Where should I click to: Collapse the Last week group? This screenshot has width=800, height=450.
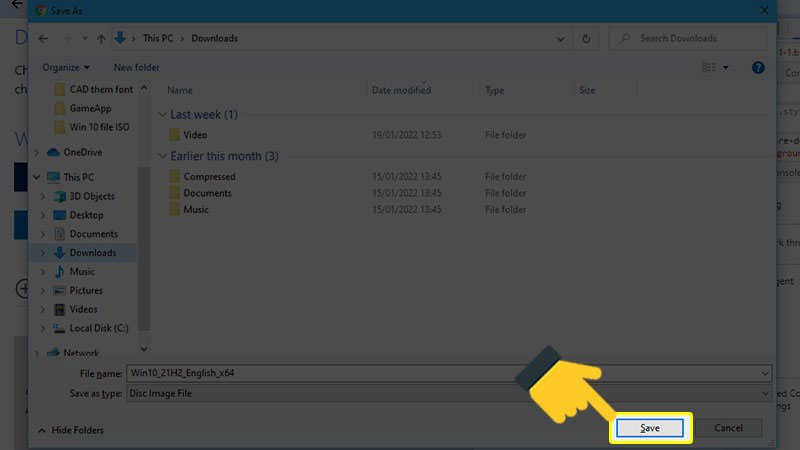click(163, 115)
